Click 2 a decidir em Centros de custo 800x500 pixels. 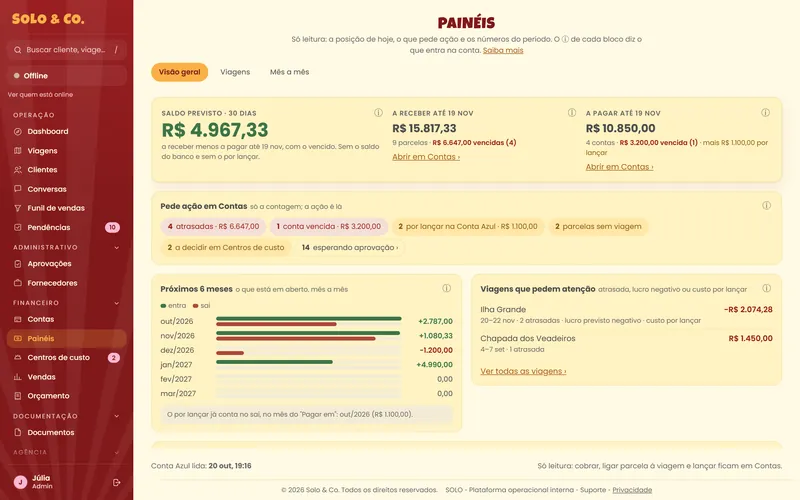click(226, 247)
